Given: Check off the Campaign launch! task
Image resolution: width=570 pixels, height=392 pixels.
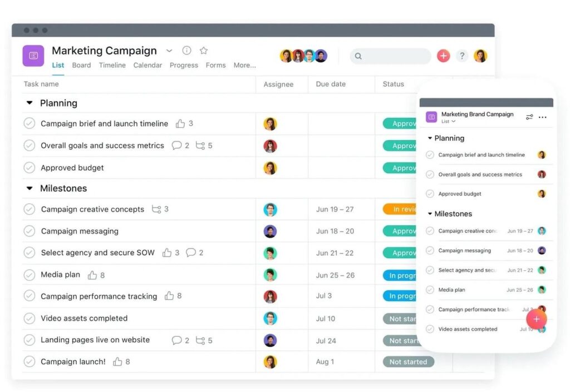Looking at the screenshot, I should pyautogui.click(x=30, y=361).
